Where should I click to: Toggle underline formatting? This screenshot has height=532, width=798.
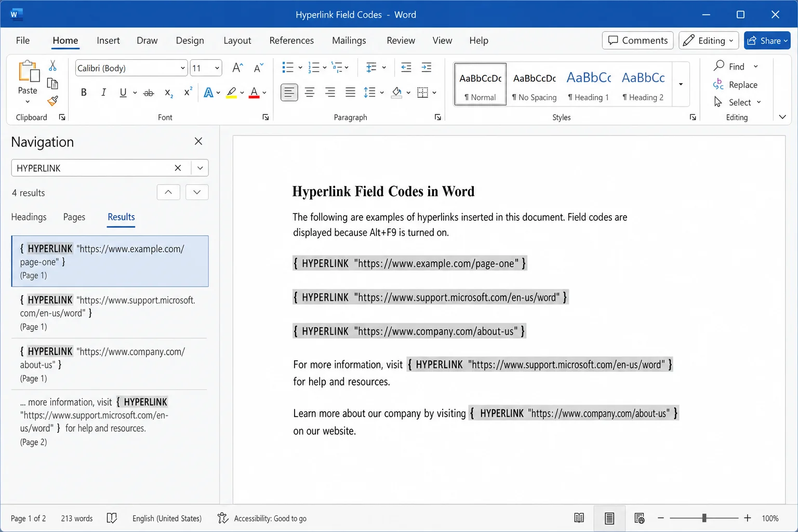(123, 92)
